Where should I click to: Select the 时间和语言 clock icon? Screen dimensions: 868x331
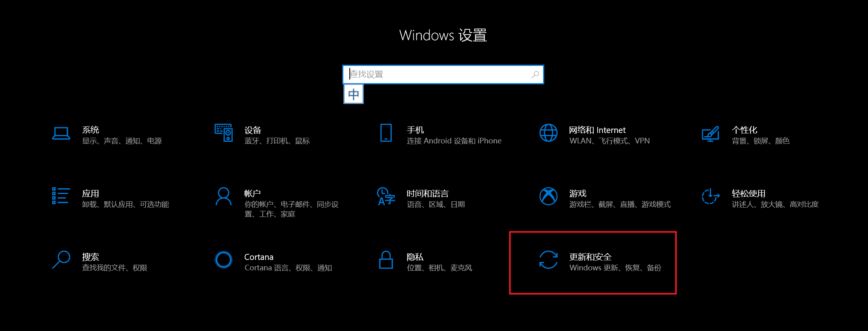coord(386,196)
